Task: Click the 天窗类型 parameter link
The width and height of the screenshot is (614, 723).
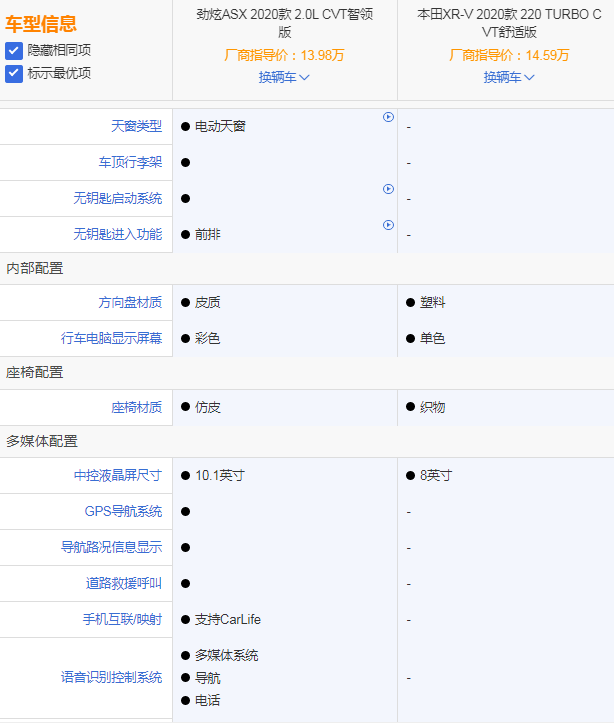Action: pyautogui.click(x=136, y=126)
